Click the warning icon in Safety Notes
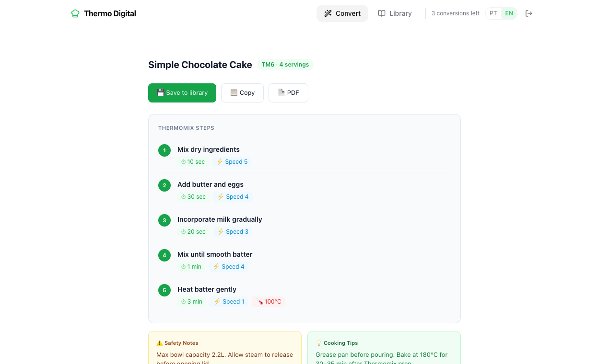 [159, 343]
